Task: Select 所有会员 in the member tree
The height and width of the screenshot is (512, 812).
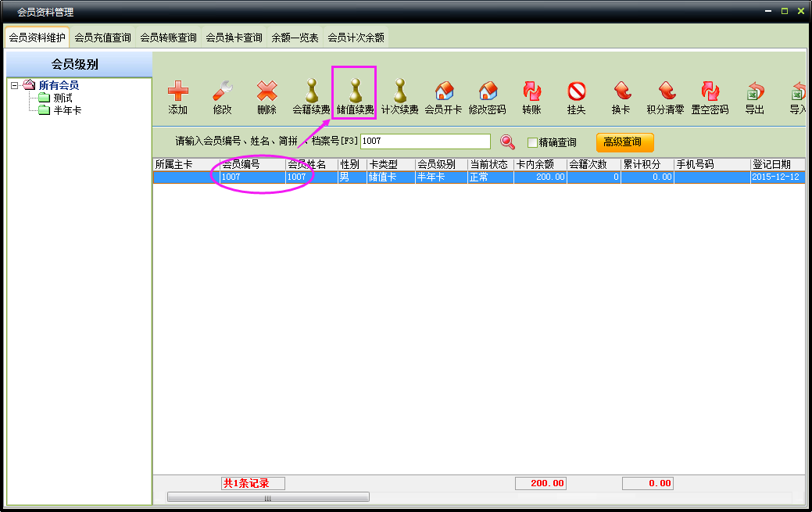Action: coord(59,85)
